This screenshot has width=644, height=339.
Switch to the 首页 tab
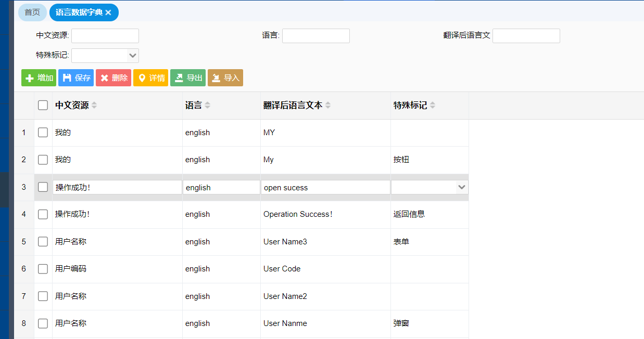pos(32,12)
